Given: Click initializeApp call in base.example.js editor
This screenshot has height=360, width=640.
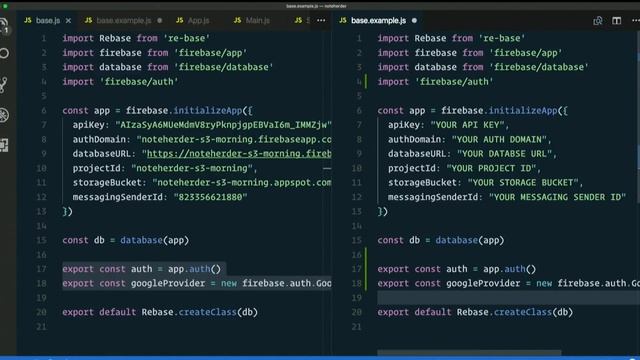Looking at the screenshot, I should coord(522,111).
